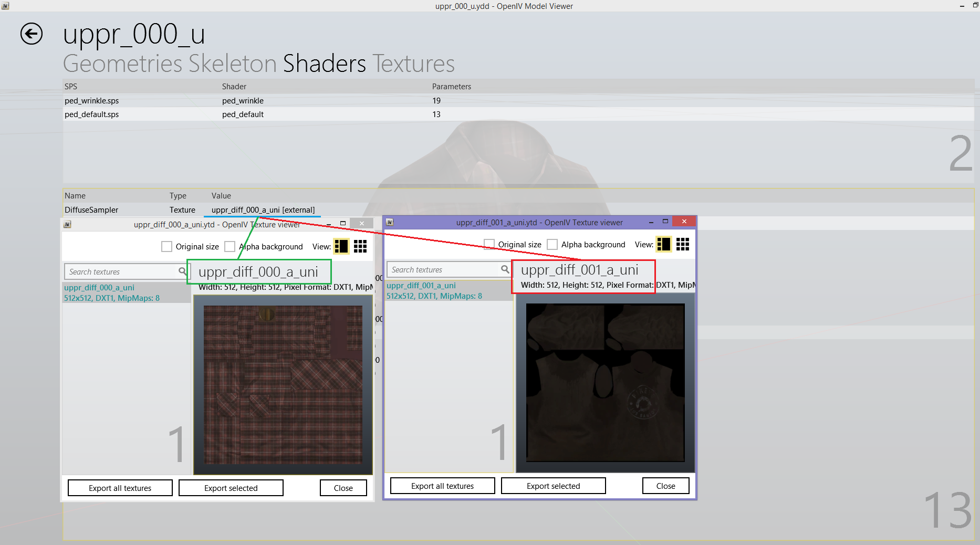
Task: Open the Textures tab
Action: pos(414,64)
